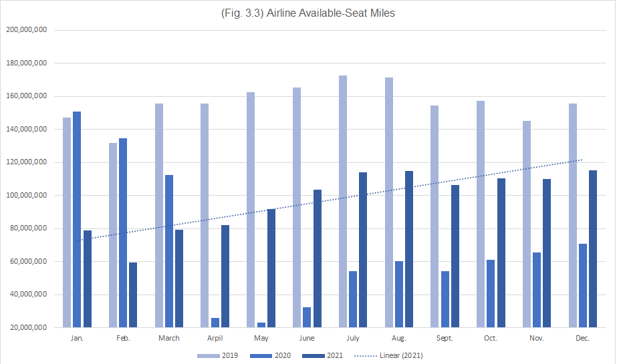The image size is (617, 364).
Task: Click the 100,000,000 axis label
Action: point(26,195)
